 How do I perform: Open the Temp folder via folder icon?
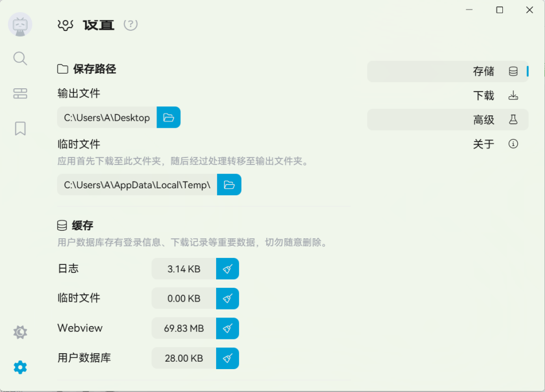click(229, 185)
